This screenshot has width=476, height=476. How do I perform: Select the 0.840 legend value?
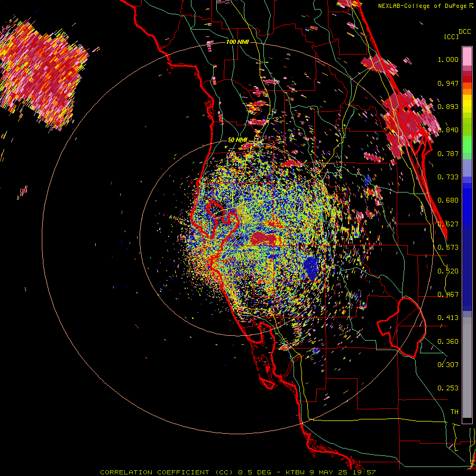[x=448, y=130]
